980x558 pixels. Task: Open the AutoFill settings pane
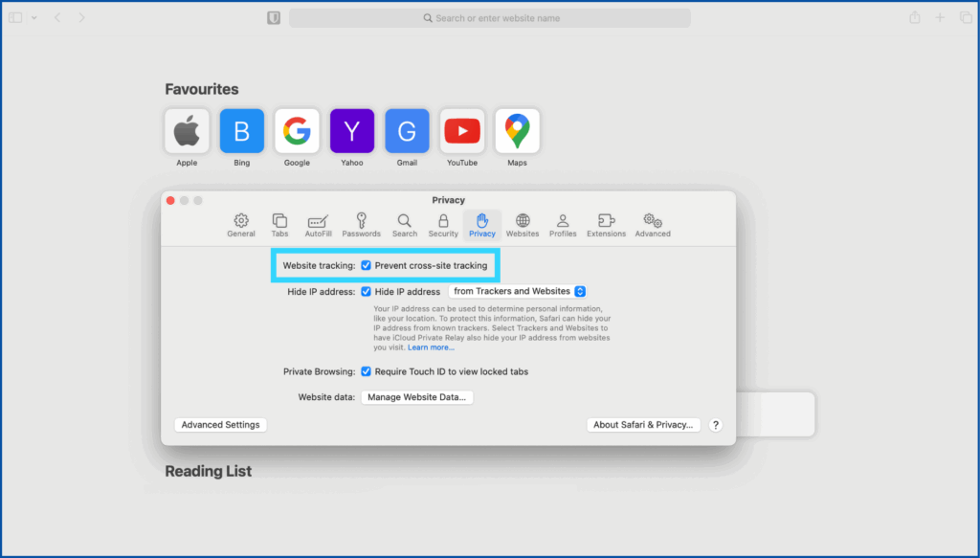(x=318, y=225)
